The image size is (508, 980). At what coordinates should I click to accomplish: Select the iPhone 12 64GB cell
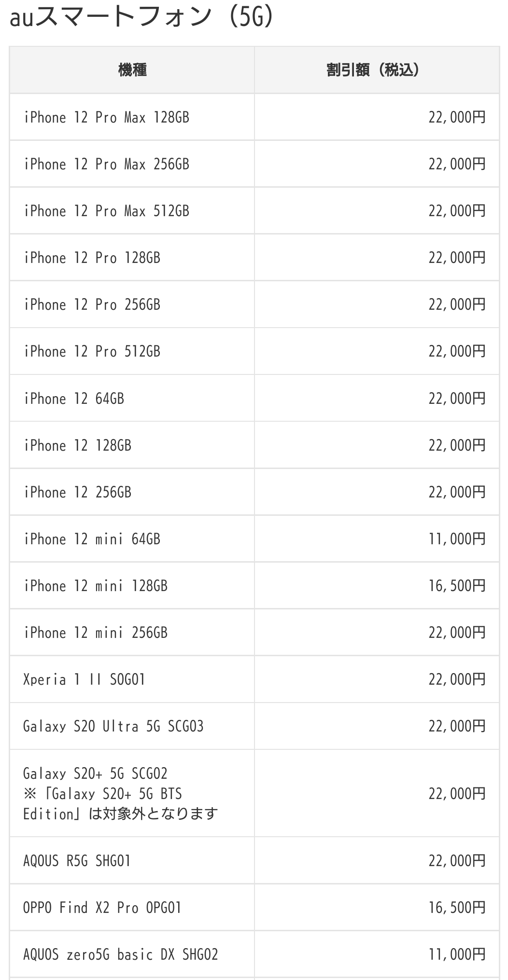coord(74,399)
